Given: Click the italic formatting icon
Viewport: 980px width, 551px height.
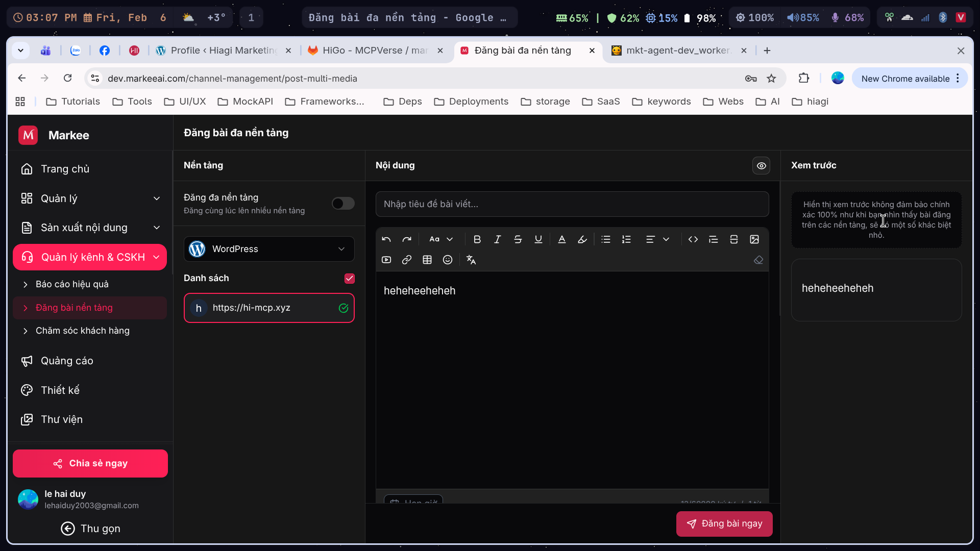Looking at the screenshot, I should point(497,239).
